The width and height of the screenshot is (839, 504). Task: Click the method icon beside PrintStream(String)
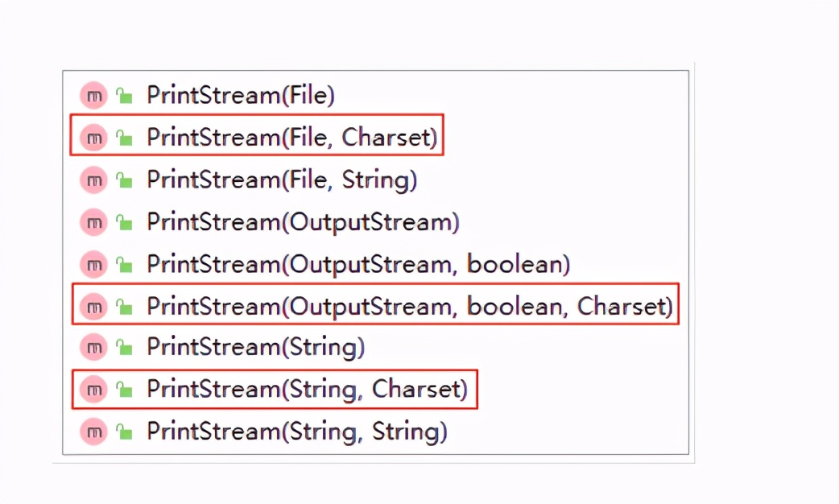(x=93, y=348)
